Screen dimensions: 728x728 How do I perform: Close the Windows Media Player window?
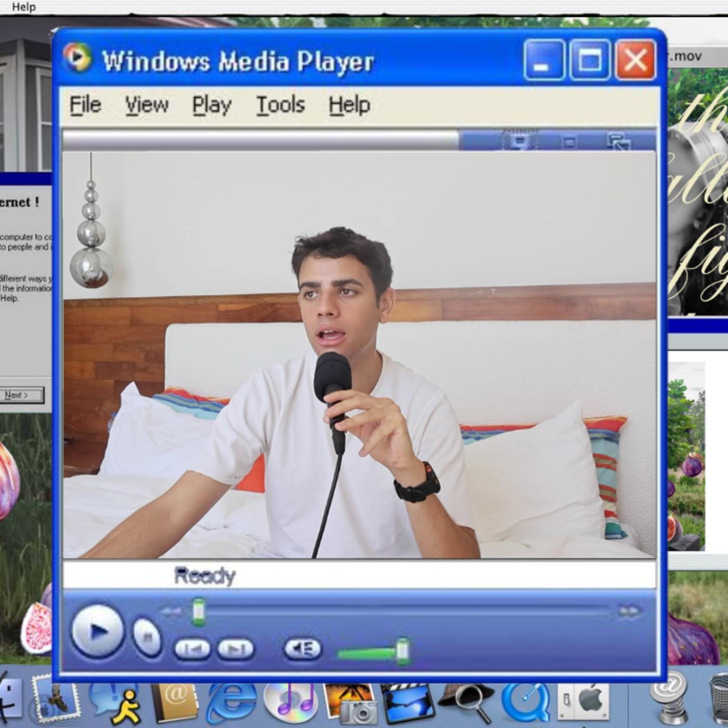click(635, 60)
